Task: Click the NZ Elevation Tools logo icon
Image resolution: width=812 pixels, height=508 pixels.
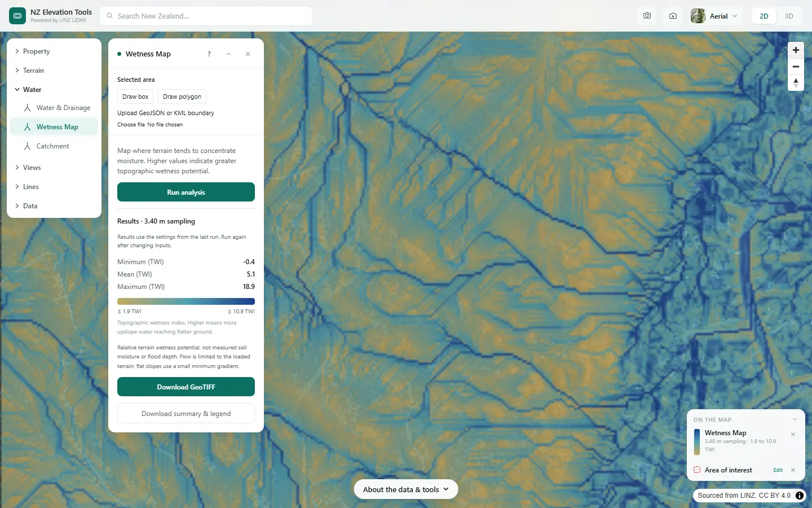Action: (17, 16)
